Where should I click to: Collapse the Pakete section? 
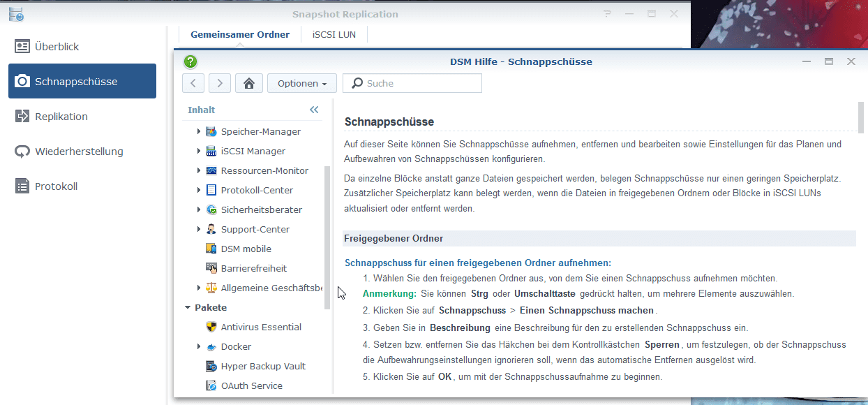coord(188,307)
